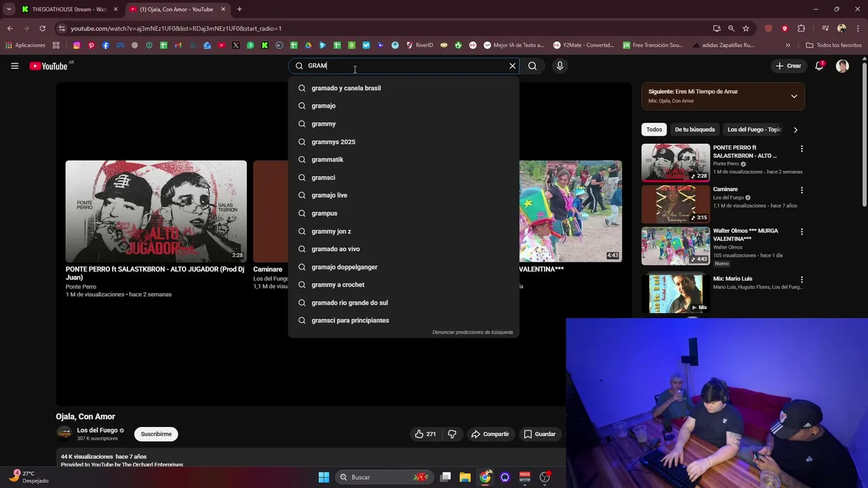Choose suggestion 'grammatik'
Viewport: 868px width, 488px height.
(403, 159)
